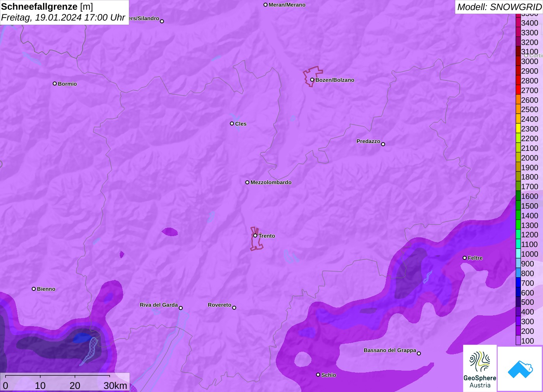Image resolution: width=543 pixels, height=392 pixels.
Task: Click the Meran/Merano marker dot
Action: tap(266, 5)
